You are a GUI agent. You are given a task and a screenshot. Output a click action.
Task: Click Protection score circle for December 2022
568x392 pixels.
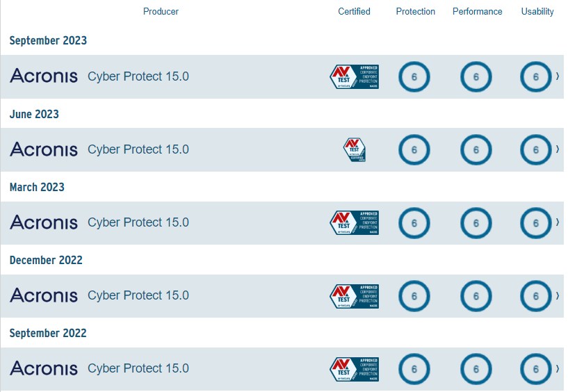414,296
